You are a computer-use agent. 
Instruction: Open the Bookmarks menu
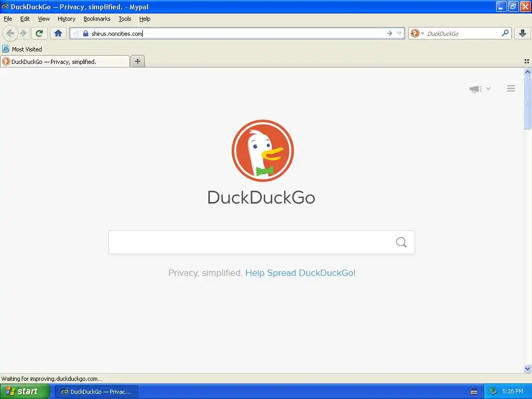click(x=97, y=19)
